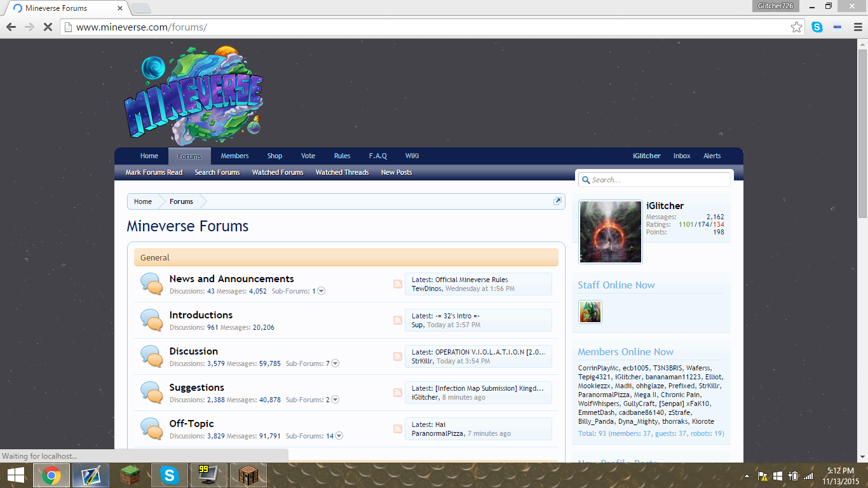Click the Off-Topic forum speech bubble icon
Viewport: 868px width, 488px height.
click(x=151, y=429)
